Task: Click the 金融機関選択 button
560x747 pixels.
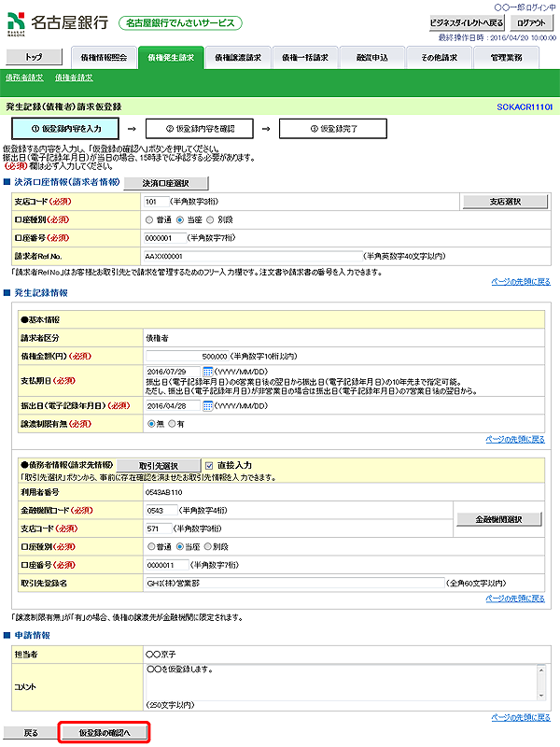Action: pos(499,519)
